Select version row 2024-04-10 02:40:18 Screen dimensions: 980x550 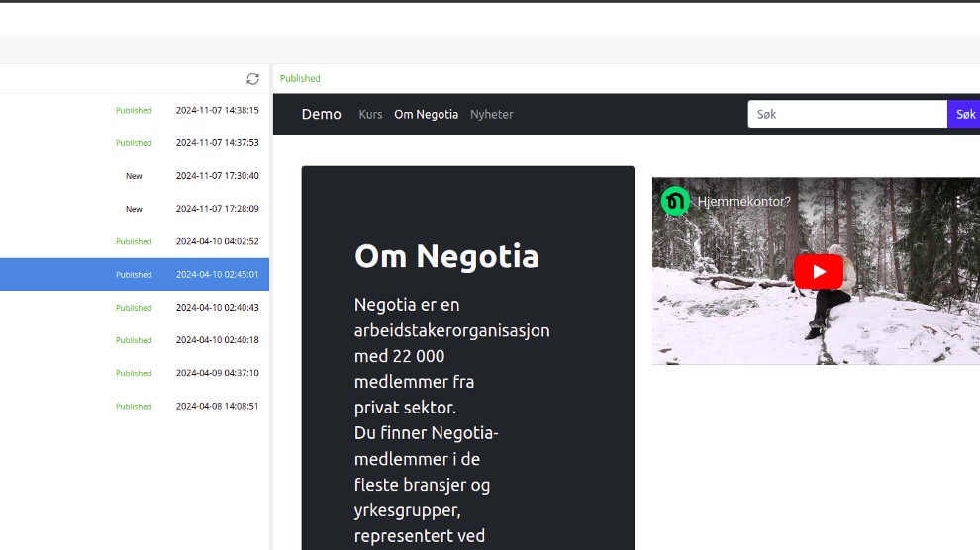coord(135,340)
